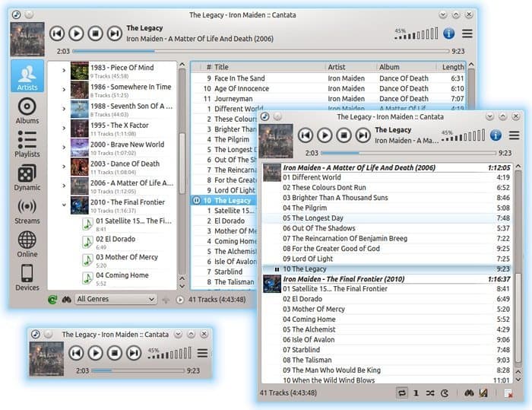
Task: Click Stop in the main window toolbar
Action: click(x=96, y=33)
